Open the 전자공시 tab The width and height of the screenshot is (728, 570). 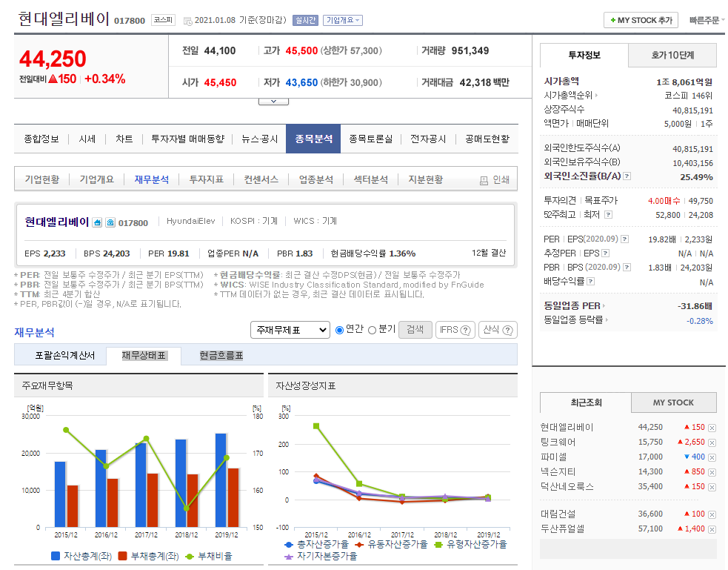pyautogui.click(x=428, y=139)
